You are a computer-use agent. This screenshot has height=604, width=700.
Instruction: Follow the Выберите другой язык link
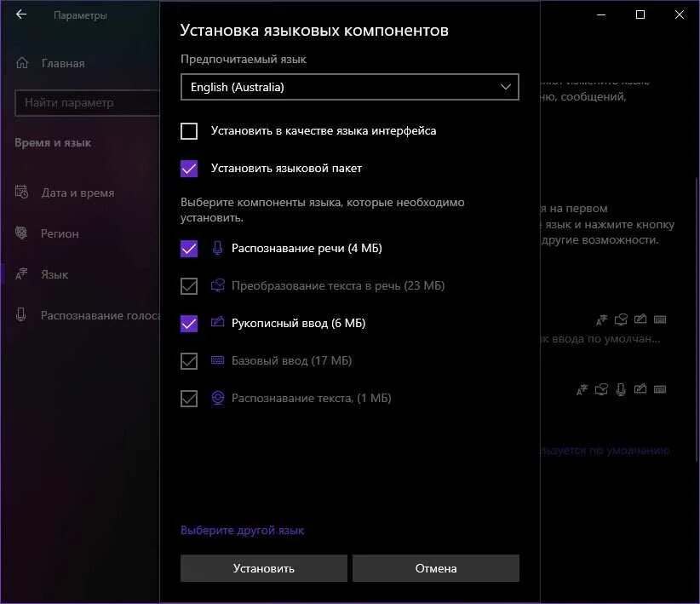242,530
